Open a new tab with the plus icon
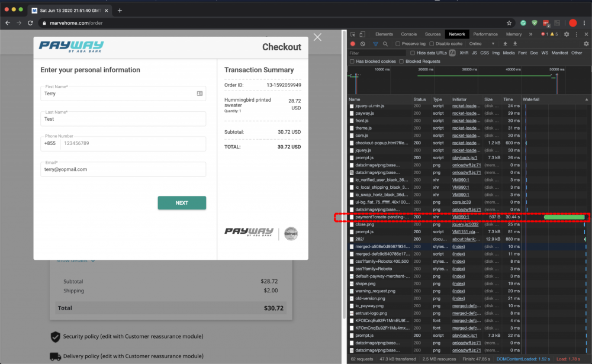The image size is (592, 364). [120, 11]
